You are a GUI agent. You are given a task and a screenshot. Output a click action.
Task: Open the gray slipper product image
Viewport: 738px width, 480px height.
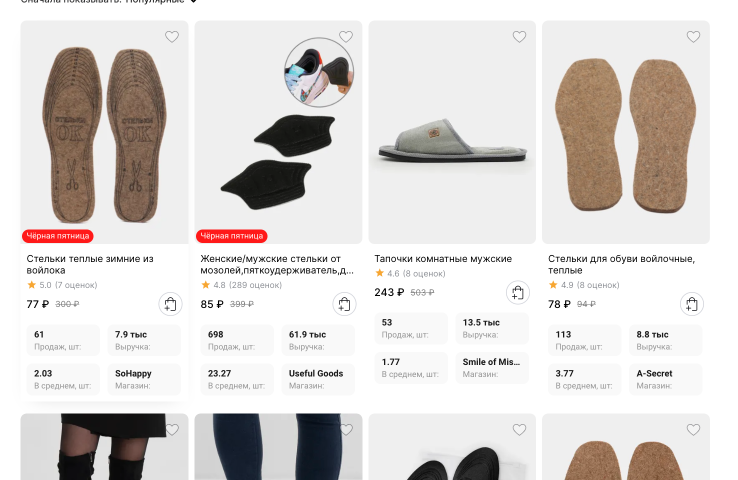pyautogui.click(x=452, y=132)
